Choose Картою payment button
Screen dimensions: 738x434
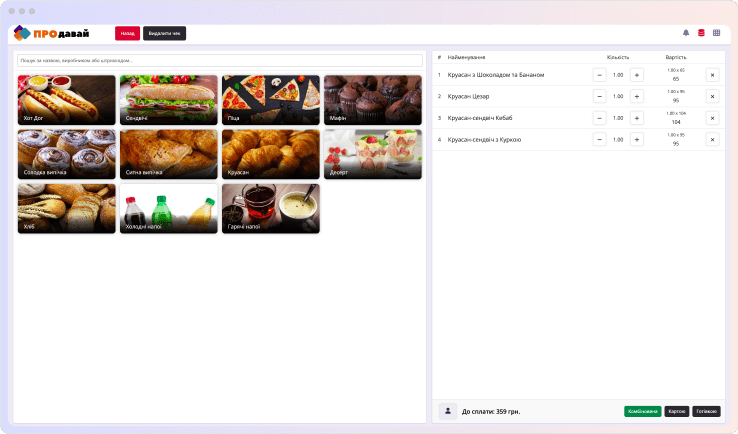click(x=677, y=411)
